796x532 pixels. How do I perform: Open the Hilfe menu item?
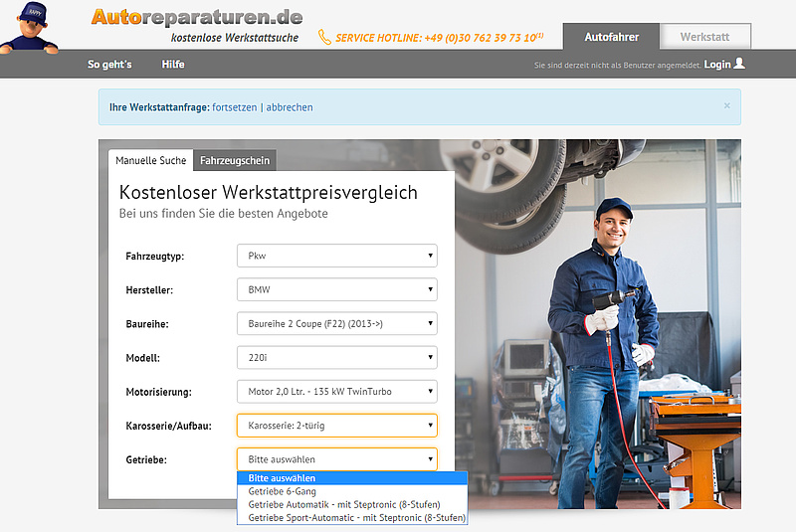click(173, 65)
